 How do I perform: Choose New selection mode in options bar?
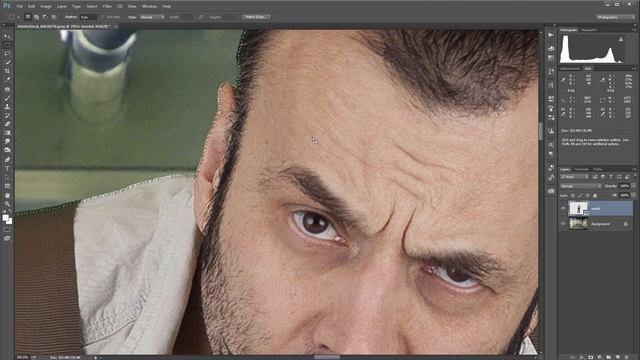pos(28,17)
